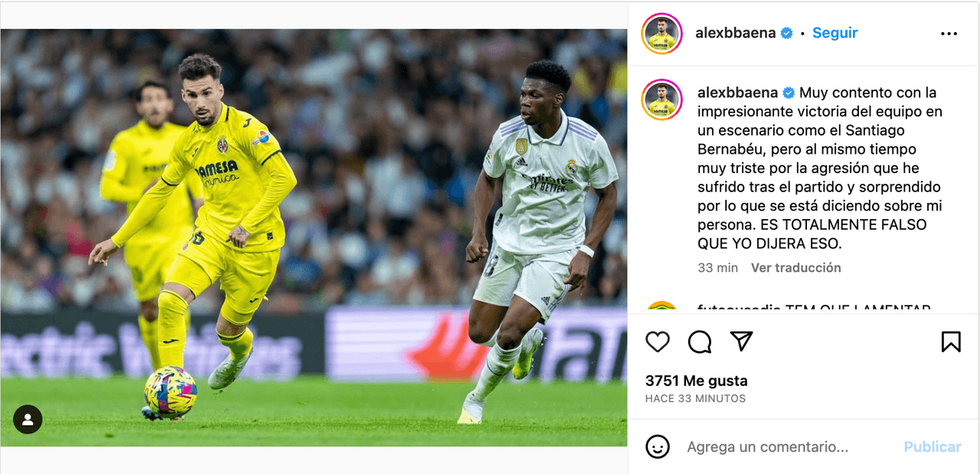Follow alexbbaena with the Seguir button
The width and height of the screenshot is (980, 474).
coord(835,33)
